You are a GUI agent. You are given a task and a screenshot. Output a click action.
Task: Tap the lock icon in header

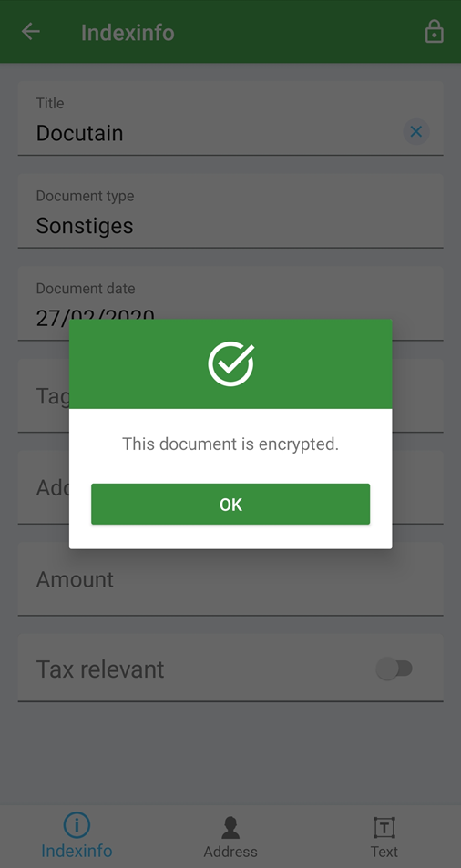tap(434, 32)
